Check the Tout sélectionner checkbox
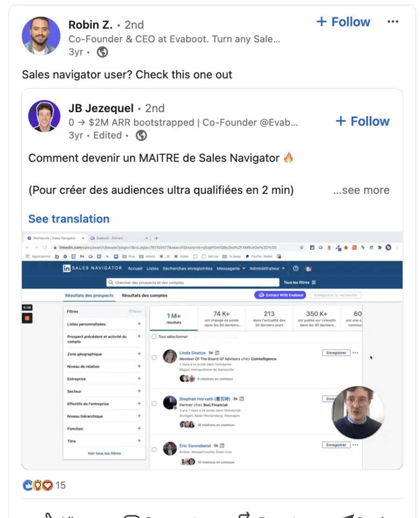Screen dimensions: 420x518 154,337
